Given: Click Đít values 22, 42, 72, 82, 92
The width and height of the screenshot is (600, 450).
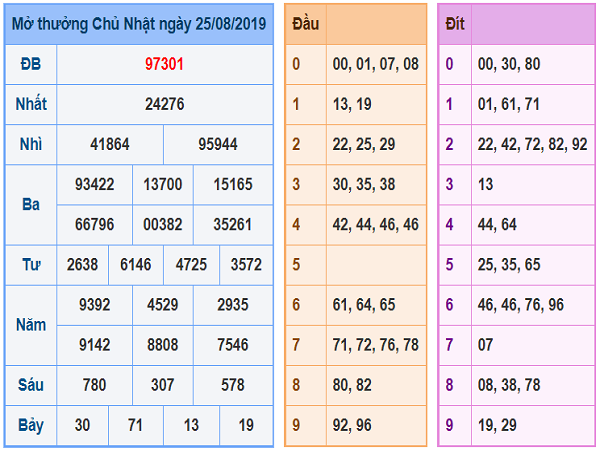Looking at the screenshot, I should [x=532, y=144].
